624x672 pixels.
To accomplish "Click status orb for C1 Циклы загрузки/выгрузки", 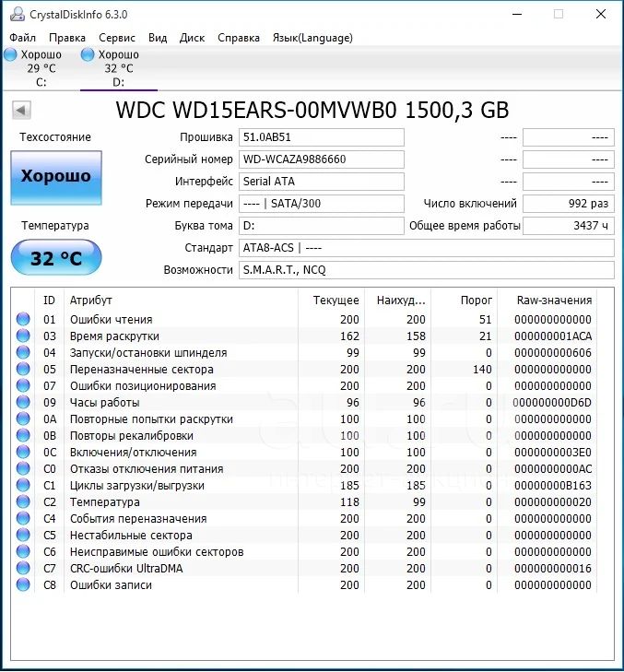I will pos(23,485).
